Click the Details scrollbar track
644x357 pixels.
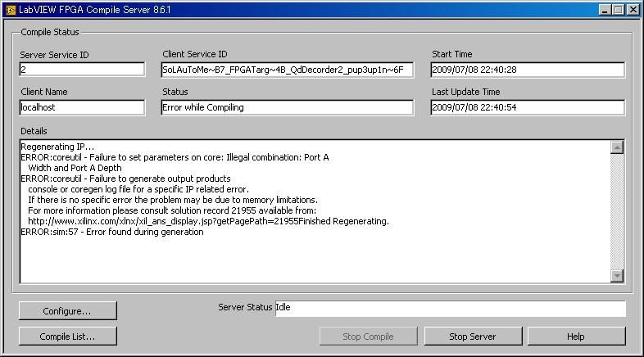(617, 211)
